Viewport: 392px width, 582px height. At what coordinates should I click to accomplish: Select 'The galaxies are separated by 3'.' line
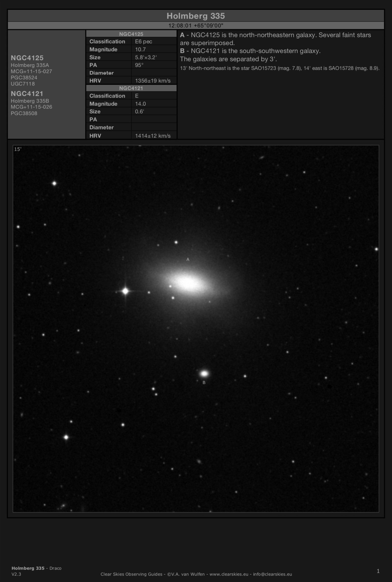(x=229, y=59)
